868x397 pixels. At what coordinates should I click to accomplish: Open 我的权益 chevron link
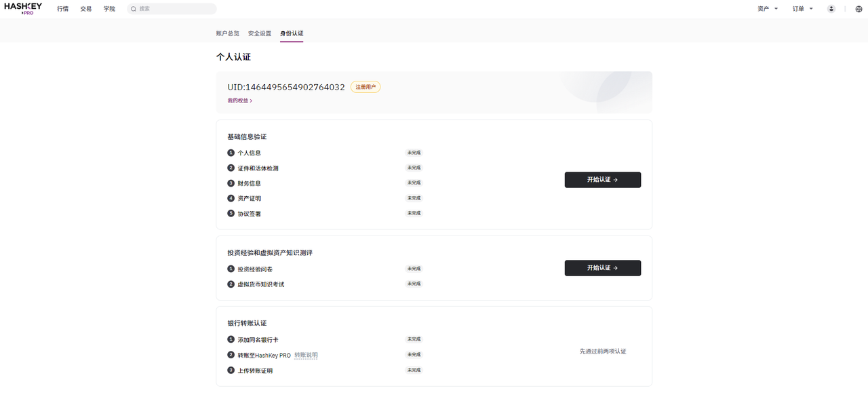240,100
